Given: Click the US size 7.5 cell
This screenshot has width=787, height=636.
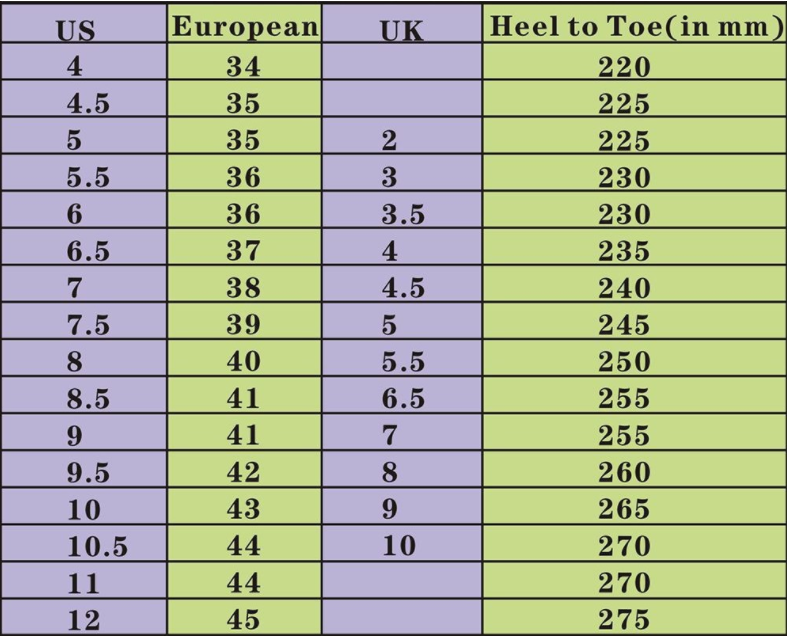Looking at the screenshot, I should (88, 325).
